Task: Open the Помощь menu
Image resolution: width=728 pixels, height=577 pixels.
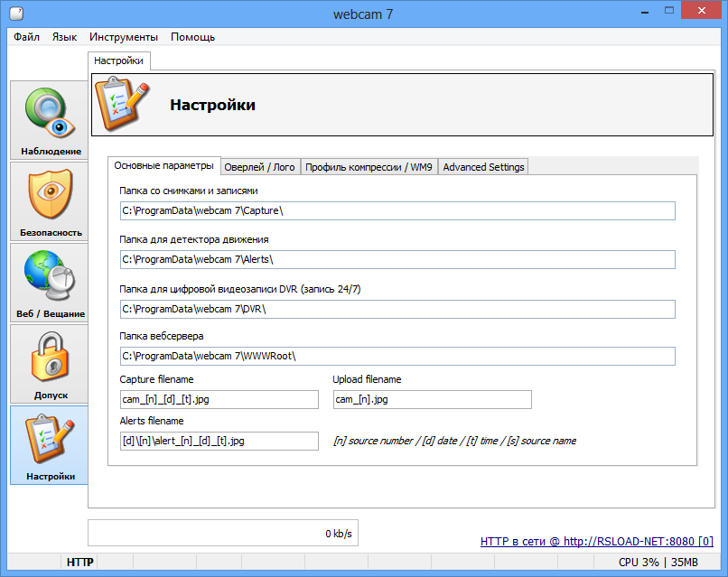Action: coord(192,37)
